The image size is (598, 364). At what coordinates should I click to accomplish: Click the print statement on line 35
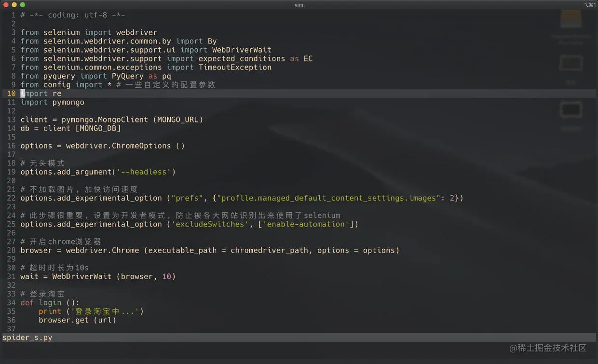click(x=91, y=311)
